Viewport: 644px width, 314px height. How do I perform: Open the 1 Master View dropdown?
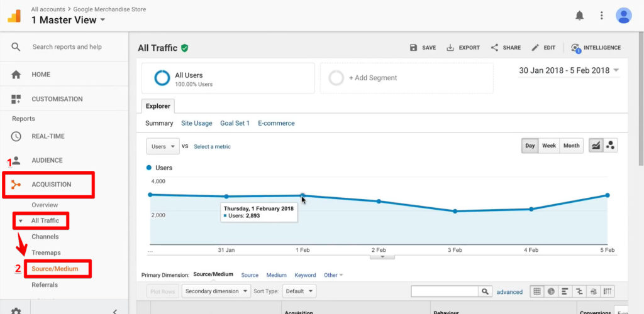pyautogui.click(x=68, y=20)
